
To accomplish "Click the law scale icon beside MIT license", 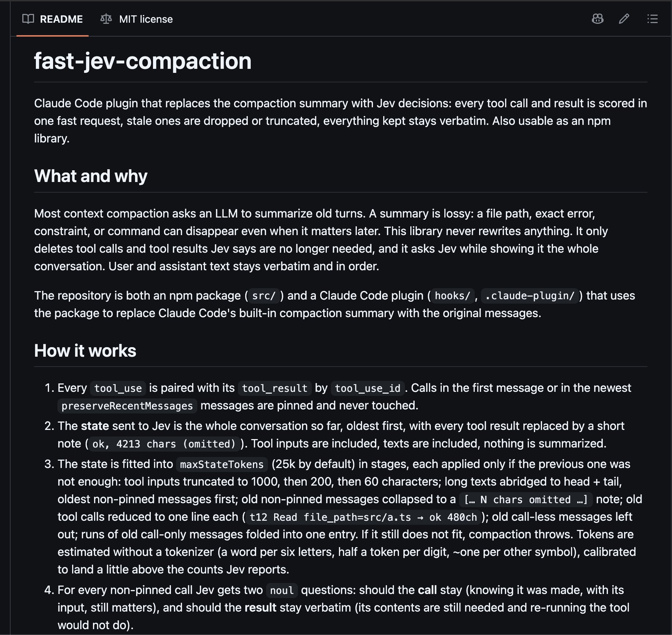I will click(x=106, y=19).
